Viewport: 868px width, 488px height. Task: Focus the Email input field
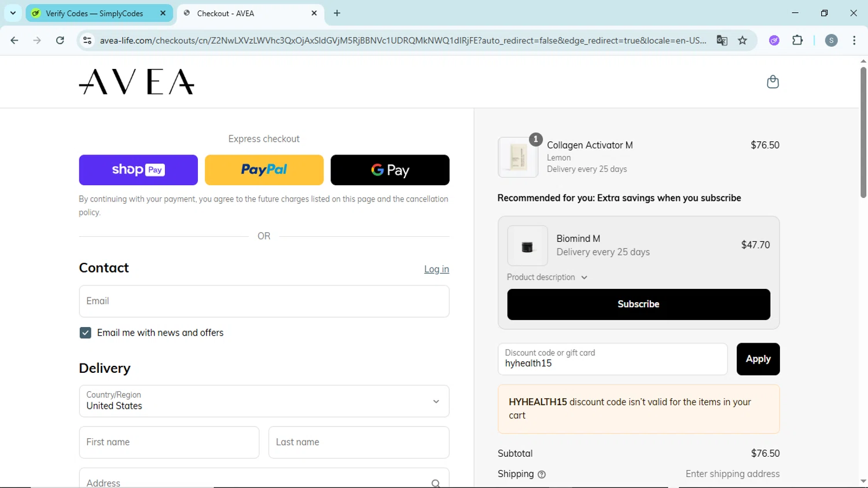pyautogui.click(x=264, y=301)
